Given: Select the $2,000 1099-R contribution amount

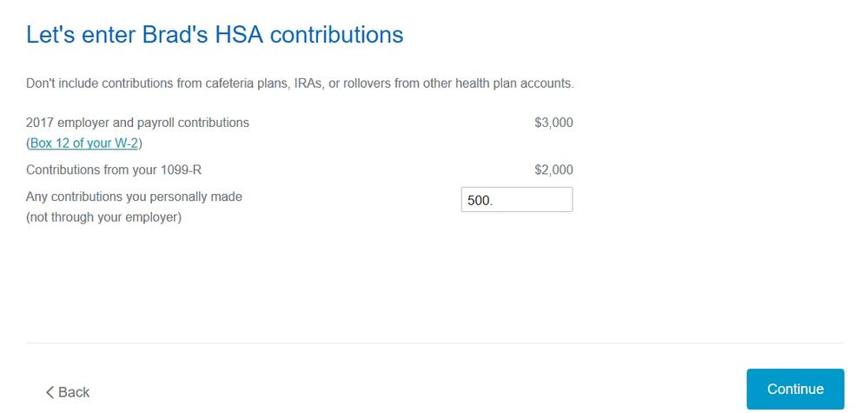Looking at the screenshot, I should click(x=553, y=170).
